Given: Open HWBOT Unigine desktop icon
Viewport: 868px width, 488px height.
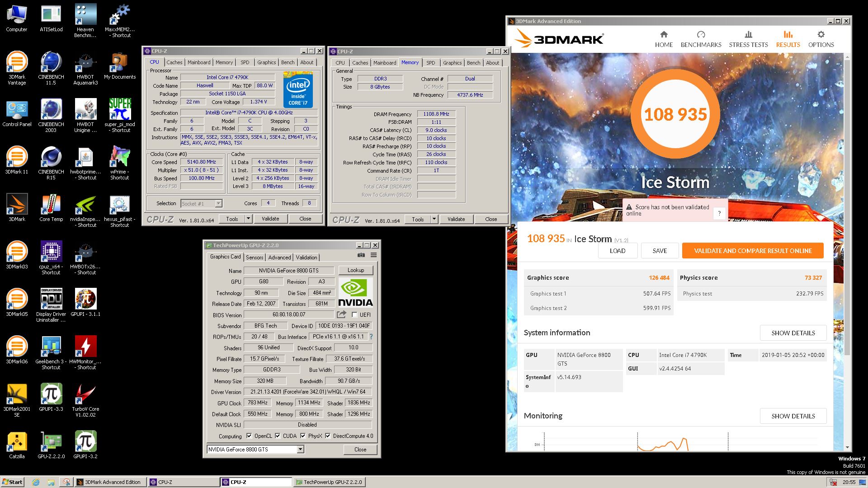Looking at the screenshot, I should point(85,115).
